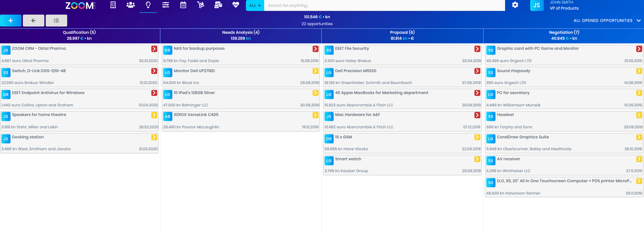Open ZOOM CRM - Oktal Pharma red arrow
The width and height of the screenshot is (644, 232).
(154, 49)
